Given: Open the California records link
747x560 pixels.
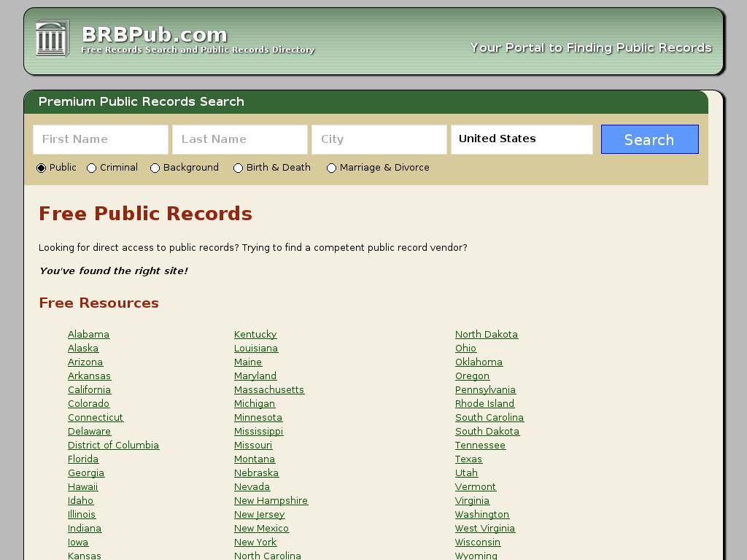Looking at the screenshot, I should (x=89, y=390).
